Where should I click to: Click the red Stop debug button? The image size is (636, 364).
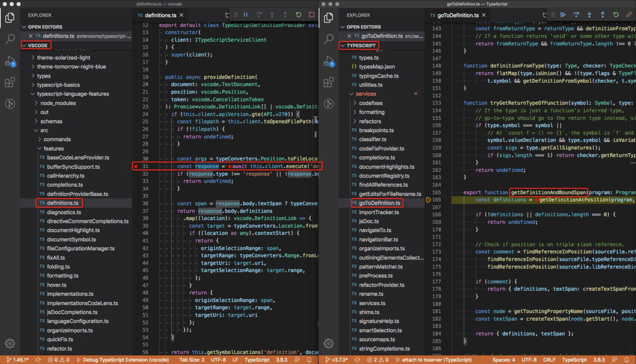(311, 15)
